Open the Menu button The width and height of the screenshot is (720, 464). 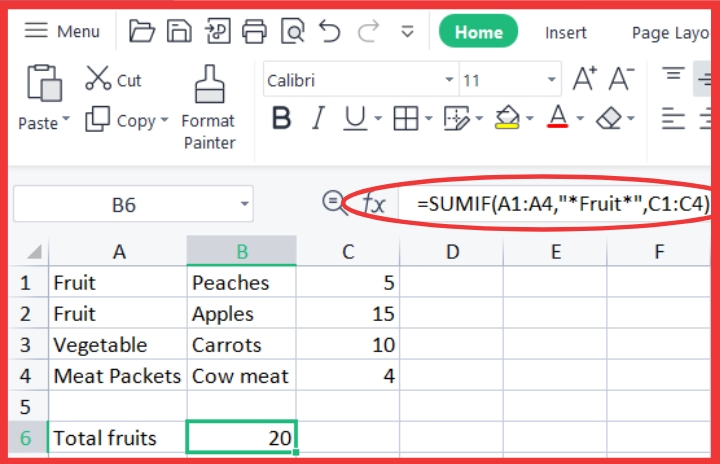(62, 31)
